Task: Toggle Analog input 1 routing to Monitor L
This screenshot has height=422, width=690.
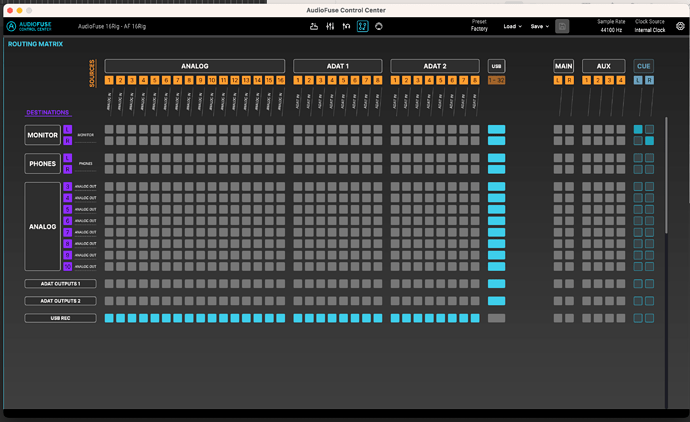Action: 109,129
